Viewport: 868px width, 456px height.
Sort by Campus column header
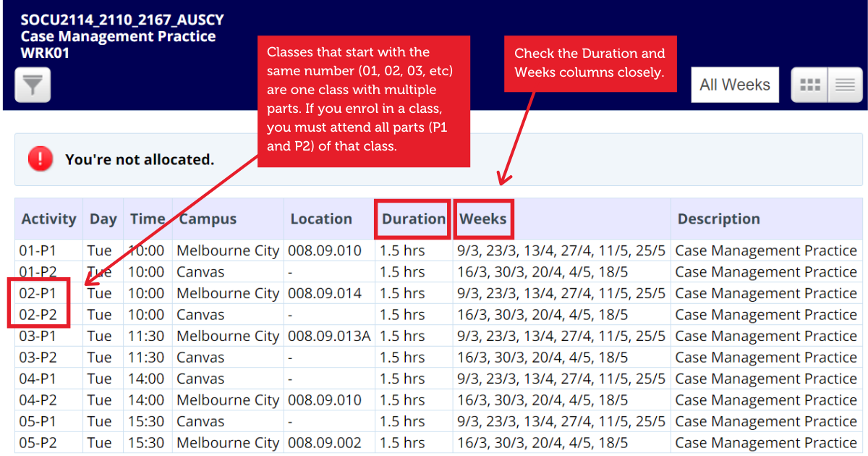tap(208, 219)
